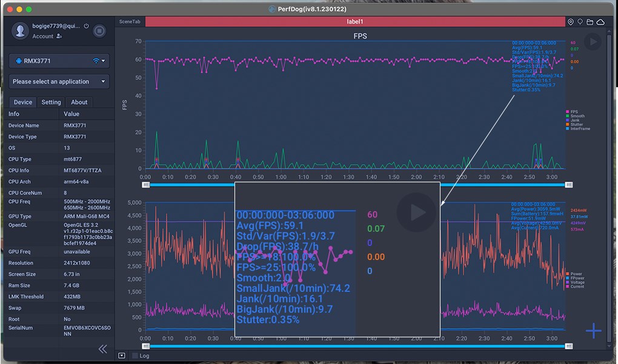Image resolution: width=618 pixels, height=364 pixels.
Task: Select the SerialNum row label
Action: click(21, 328)
